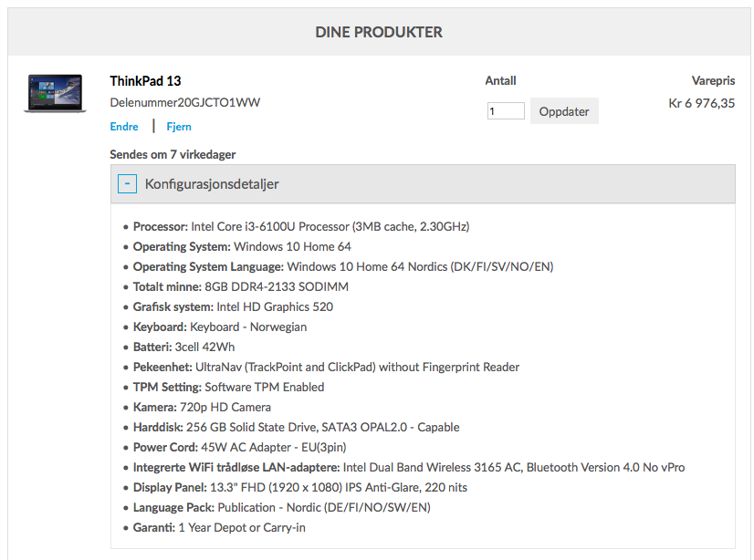Click the price Kr 6 976,35

tap(702, 103)
